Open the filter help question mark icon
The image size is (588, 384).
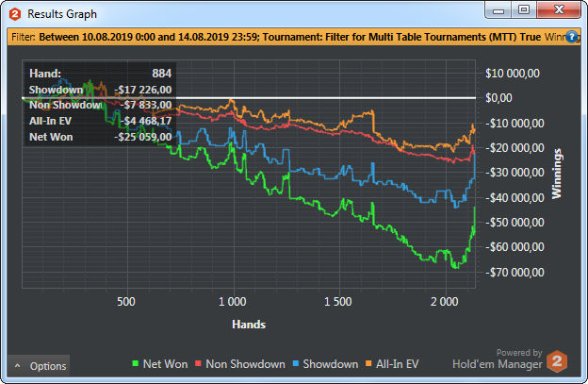pos(572,37)
